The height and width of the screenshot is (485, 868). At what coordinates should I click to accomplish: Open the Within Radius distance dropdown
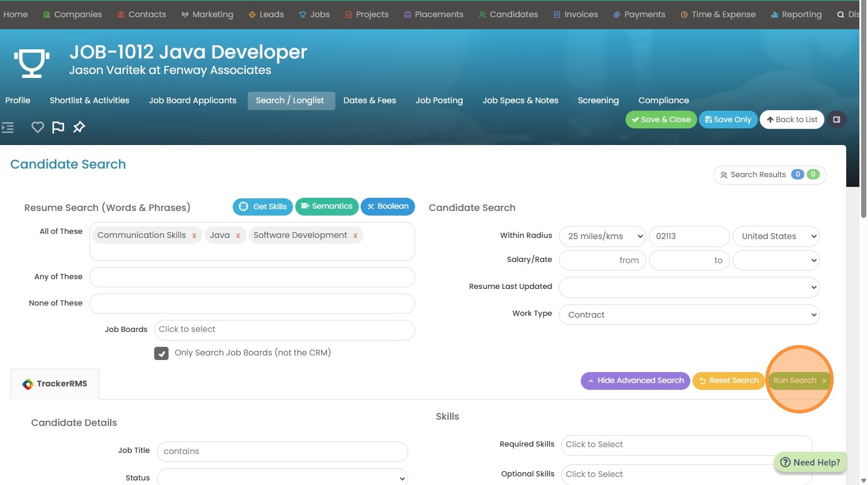click(x=603, y=236)
